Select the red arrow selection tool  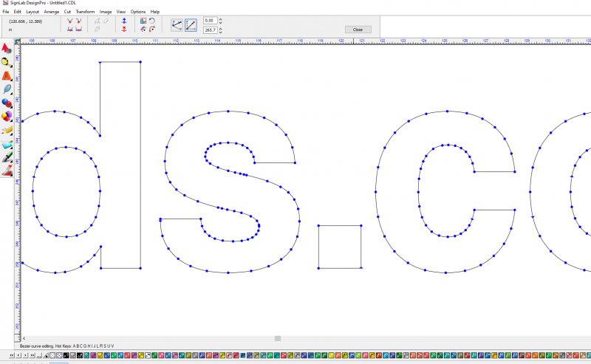7,48
